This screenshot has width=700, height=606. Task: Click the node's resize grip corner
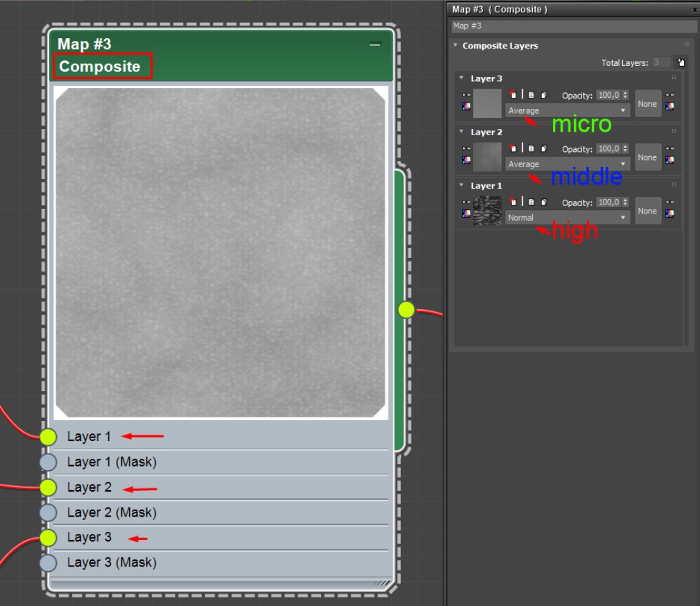(382, 583)
